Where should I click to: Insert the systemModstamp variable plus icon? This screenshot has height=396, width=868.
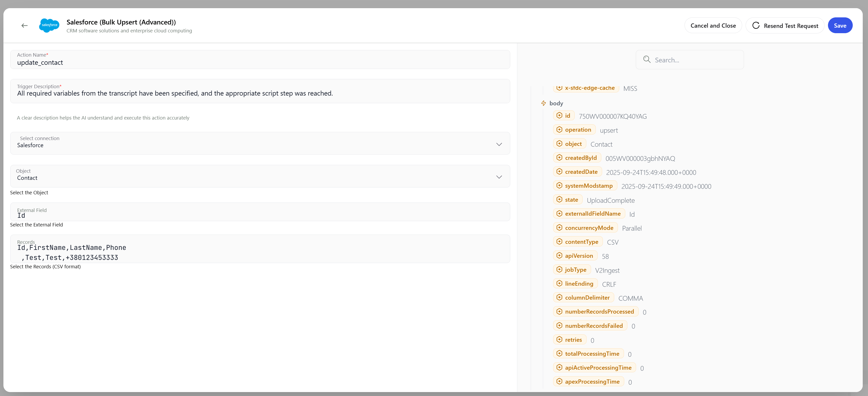click(x=559, y=186)
